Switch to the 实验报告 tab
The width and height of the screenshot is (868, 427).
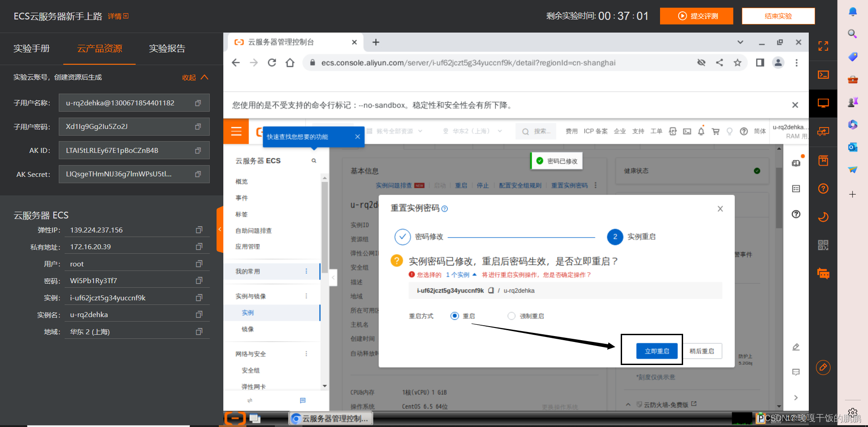167,48
